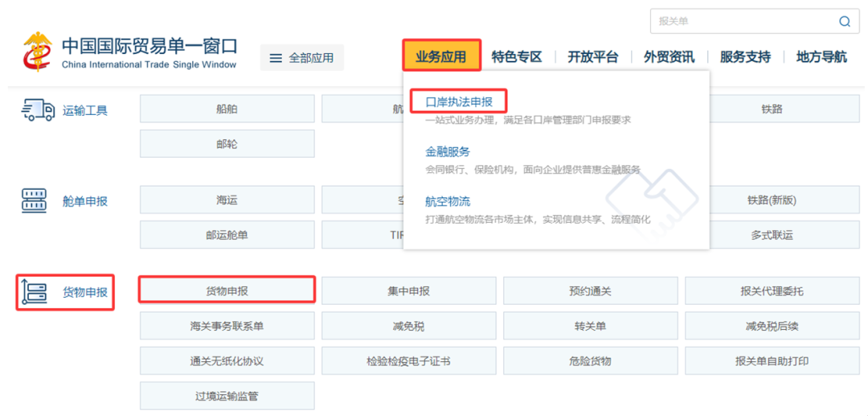Click the 舱单申报 category label
This screenshot has height=416, width=868.
[x=84, y=201]
